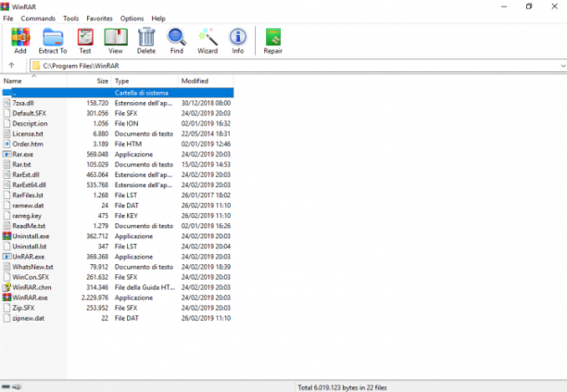Go up one folder level arrow

pos(11,66)
